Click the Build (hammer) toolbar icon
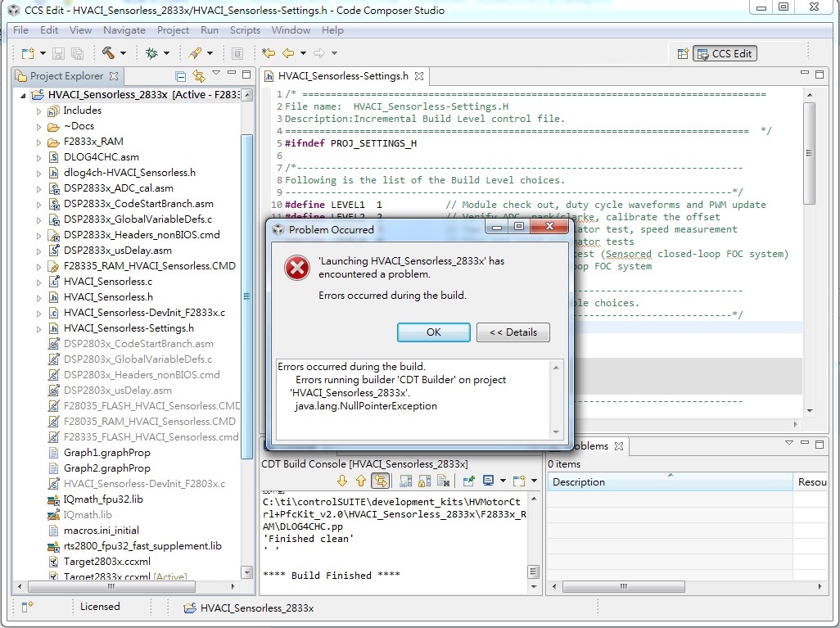The width and height of the screenshot is (840, 628). [108, 52]
